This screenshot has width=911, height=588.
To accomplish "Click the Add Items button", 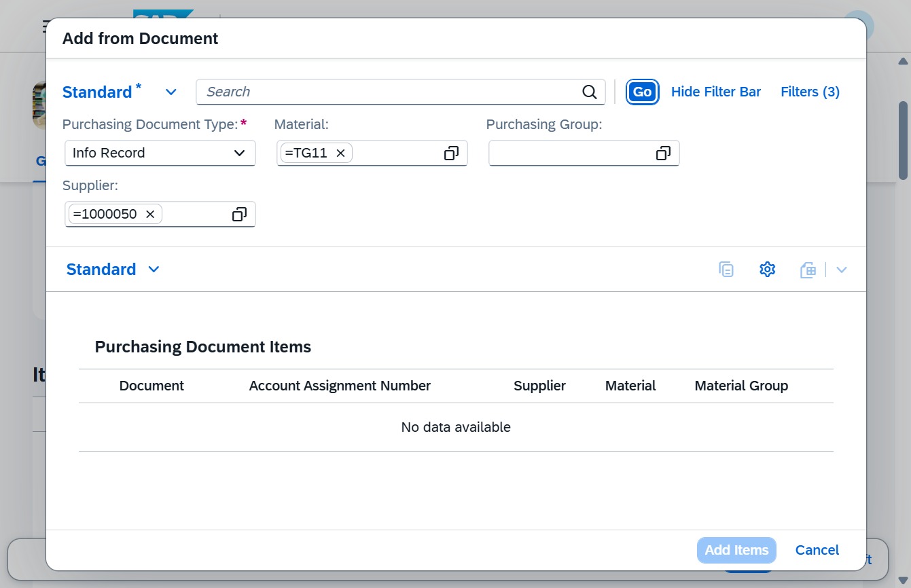I will point(736,550).
